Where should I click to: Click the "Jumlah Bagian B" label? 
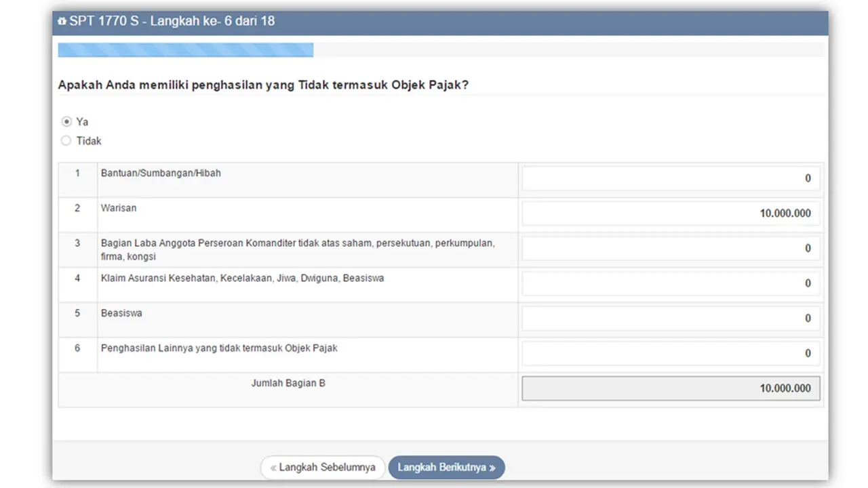(288, 383)
